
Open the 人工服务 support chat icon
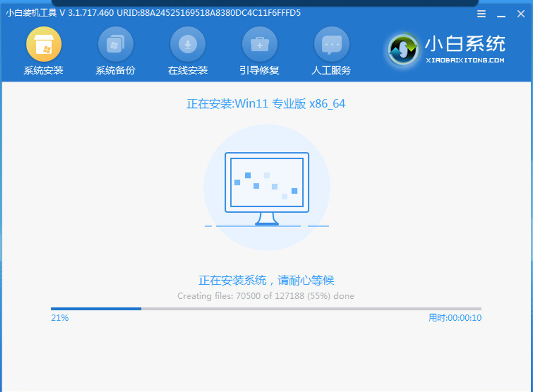[331, 44]
